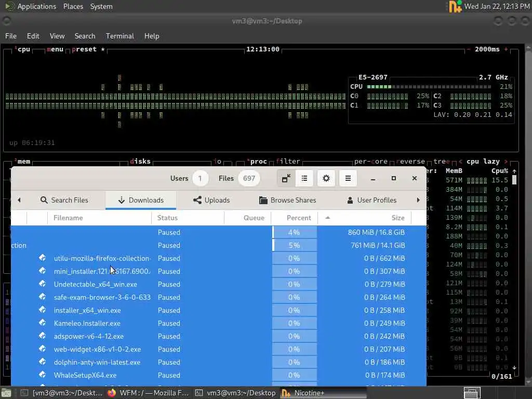Select the Undetectable_x64_win.exe filename
The width and height of the screenshot is (532, 399).
pyautogui.click(x=96, y=284)
